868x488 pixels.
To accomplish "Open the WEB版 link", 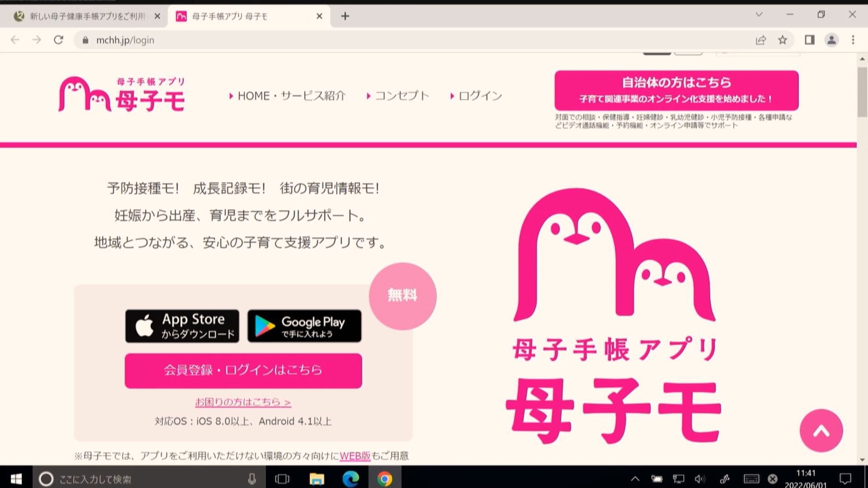I will click(x=355, y=456).
